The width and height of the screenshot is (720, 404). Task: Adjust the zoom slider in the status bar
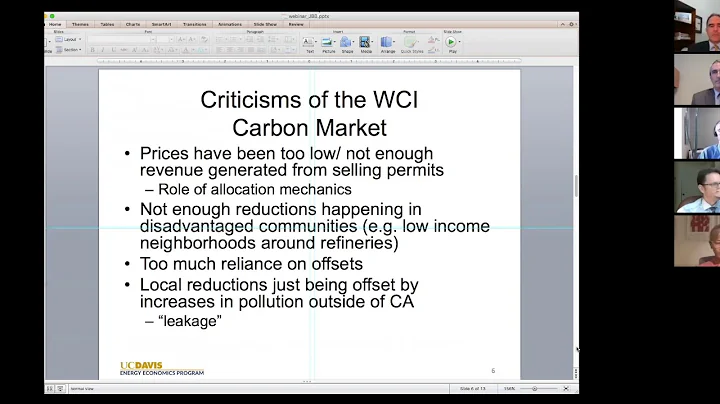(x=534, y=388)
